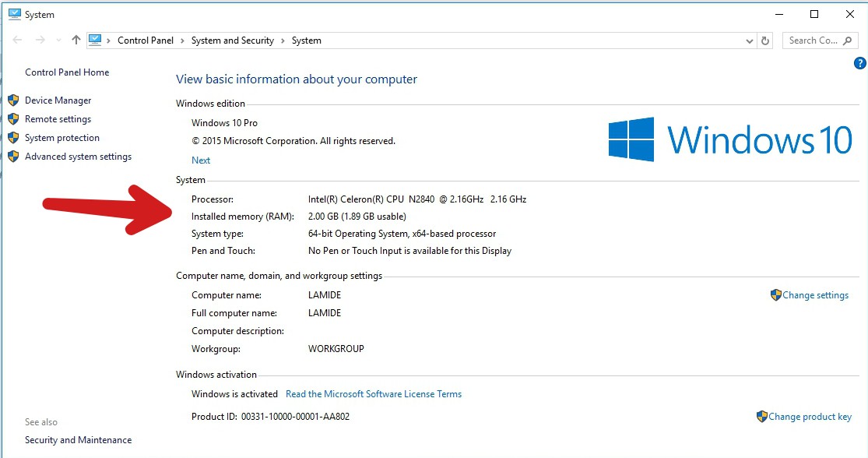Click the Search Control Panel field
Viewport: 868px width, 458px height.
point(820,41)
